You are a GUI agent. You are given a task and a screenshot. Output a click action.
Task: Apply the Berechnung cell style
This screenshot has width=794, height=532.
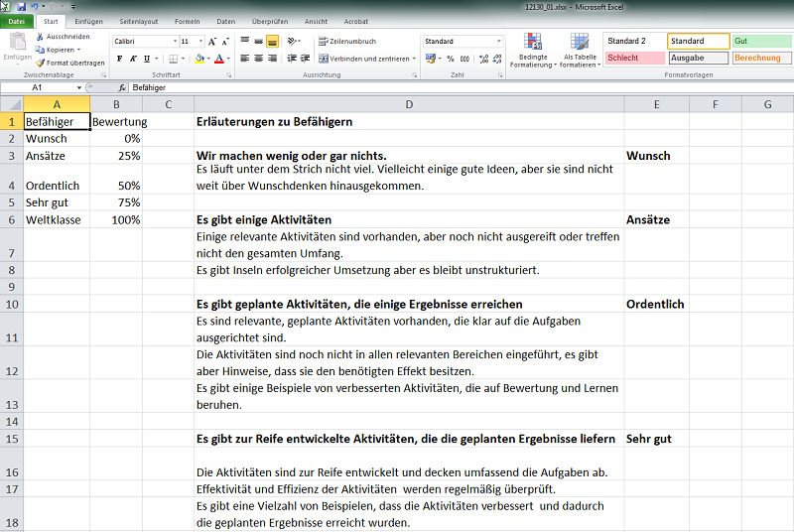761,59
